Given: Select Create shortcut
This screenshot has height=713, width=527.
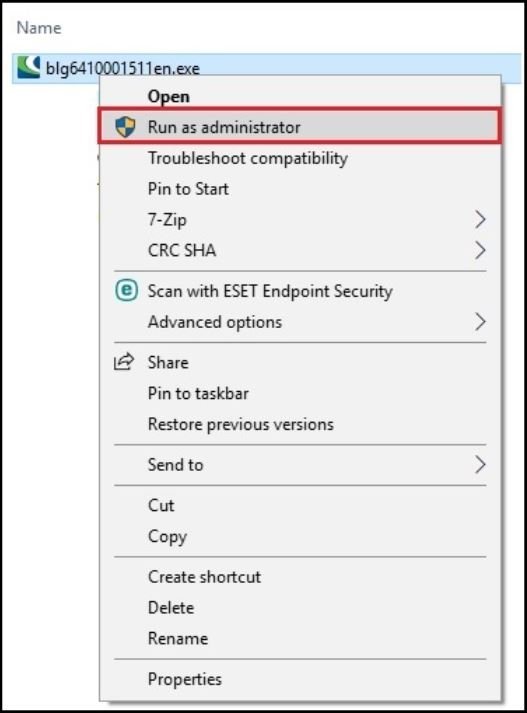Looking at the screenshot, I should tap(300, 577).
